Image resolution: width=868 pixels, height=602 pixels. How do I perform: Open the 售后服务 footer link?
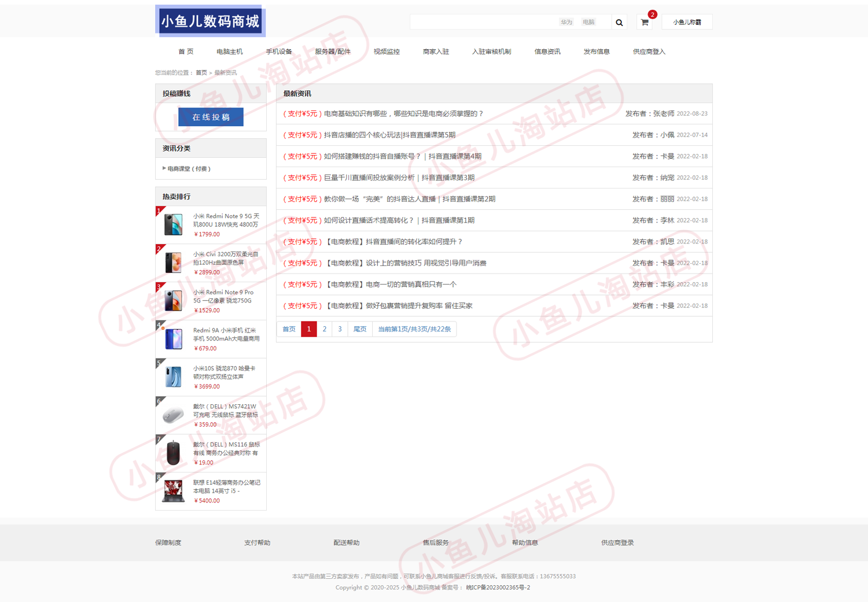pyautogui.click(x=436, y=543)
